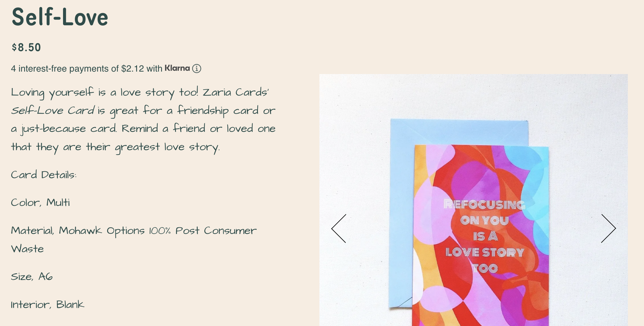Click the REFOCUSING text on the card
The image size is (644, 326).
coord(484,204)
